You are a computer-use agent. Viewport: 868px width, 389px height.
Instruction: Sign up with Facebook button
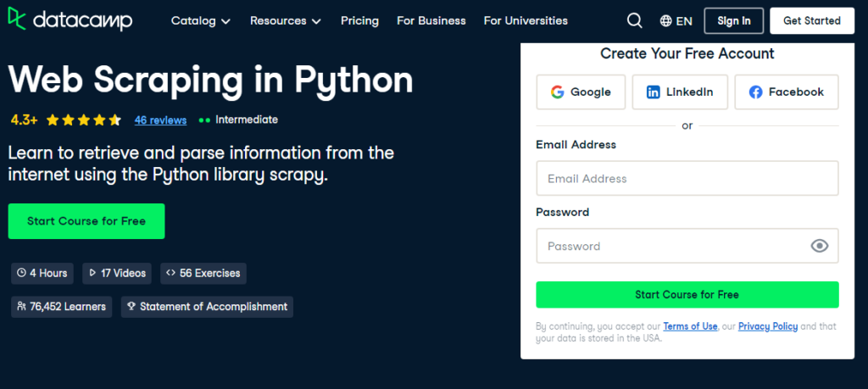786,92
